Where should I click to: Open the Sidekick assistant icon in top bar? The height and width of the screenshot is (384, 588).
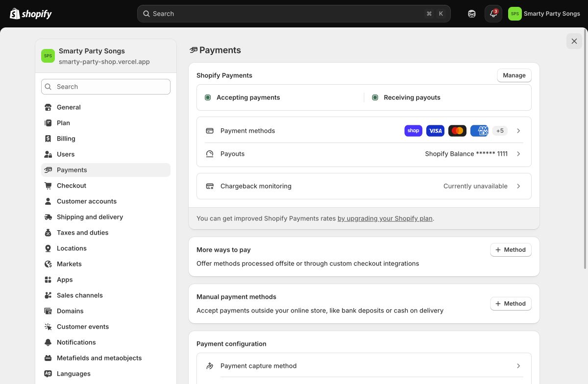coord(472,14)
